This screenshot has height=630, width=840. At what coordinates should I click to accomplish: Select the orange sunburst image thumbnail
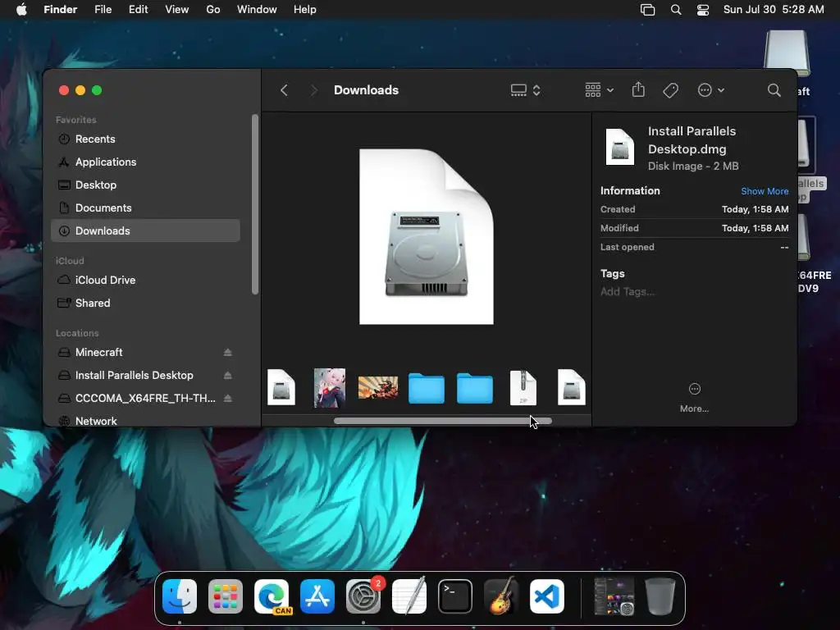pyautogui.click(x=378, y=387)
